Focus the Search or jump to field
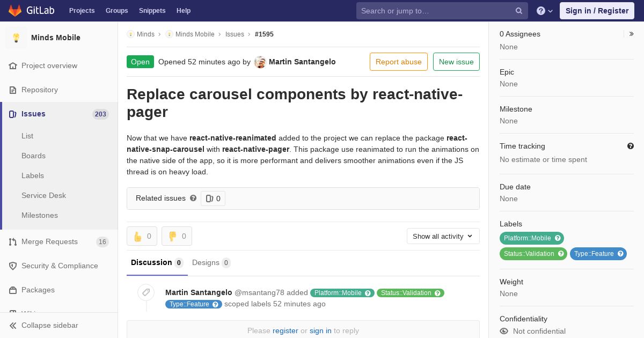 pos(442,11)
